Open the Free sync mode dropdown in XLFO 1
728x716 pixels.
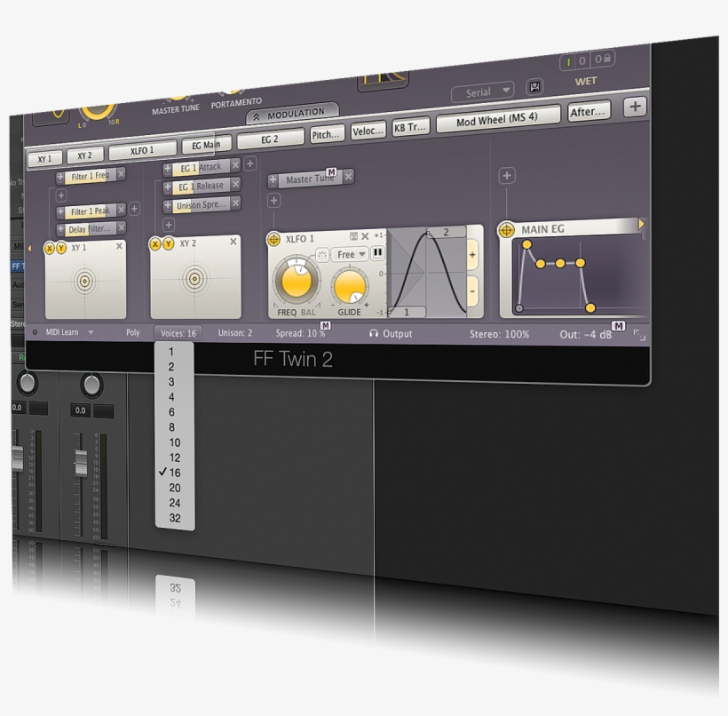coord(351,254)
